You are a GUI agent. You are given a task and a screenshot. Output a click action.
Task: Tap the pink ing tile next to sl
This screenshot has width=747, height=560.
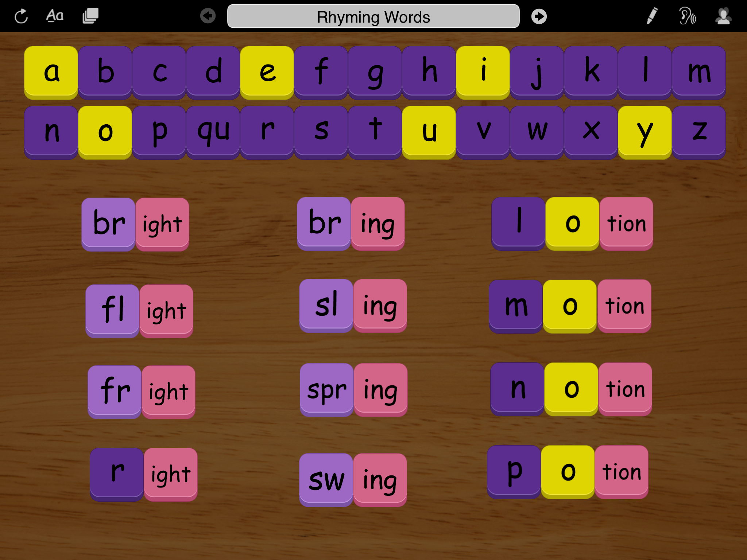pos(380,305)
